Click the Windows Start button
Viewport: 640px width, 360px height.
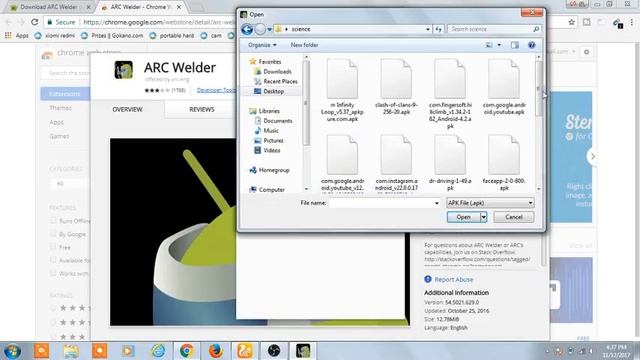(12, 351)
